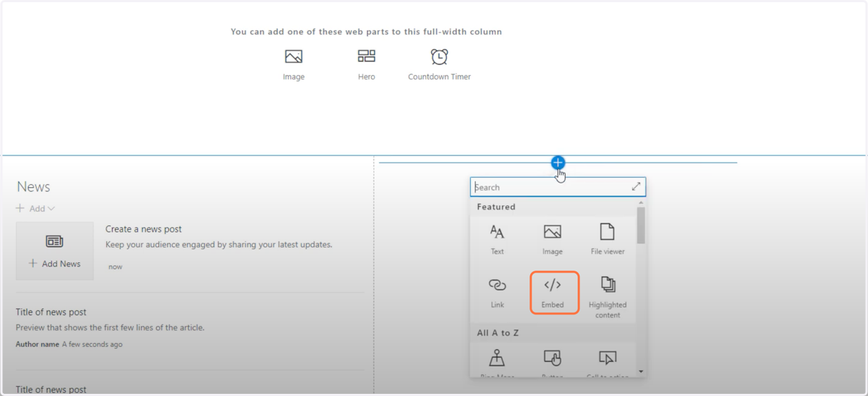Viewport: 868px width, 396px height.
Task: Click the blue plus add web part button
Action: pos(558,163)
